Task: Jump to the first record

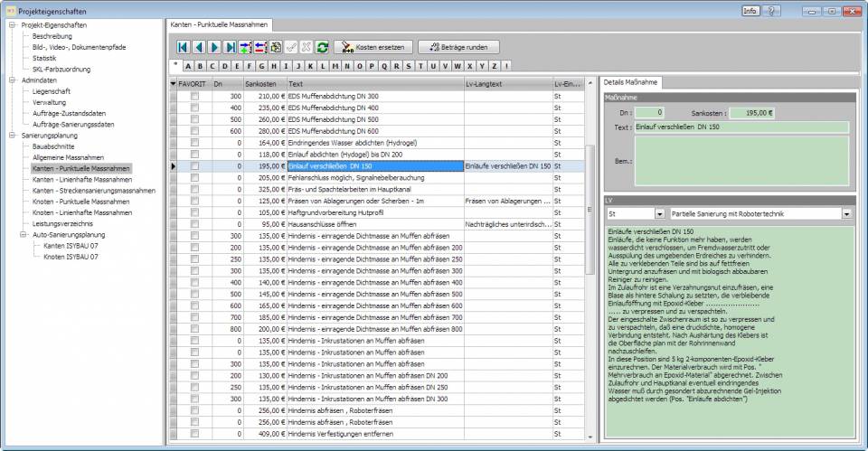Action: point(183,48)
